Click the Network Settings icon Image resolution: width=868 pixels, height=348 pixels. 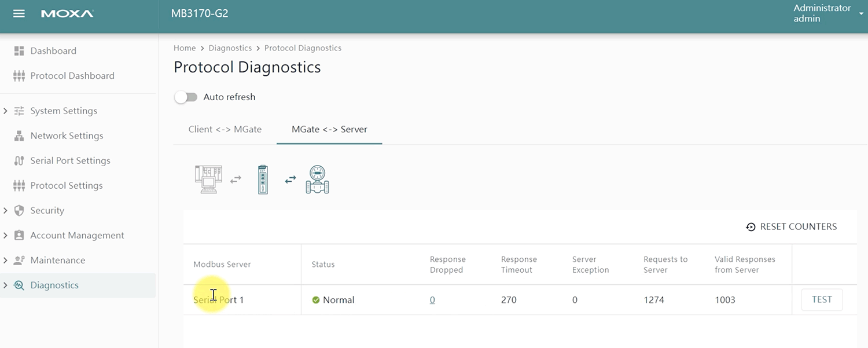(x=19, y=136)
